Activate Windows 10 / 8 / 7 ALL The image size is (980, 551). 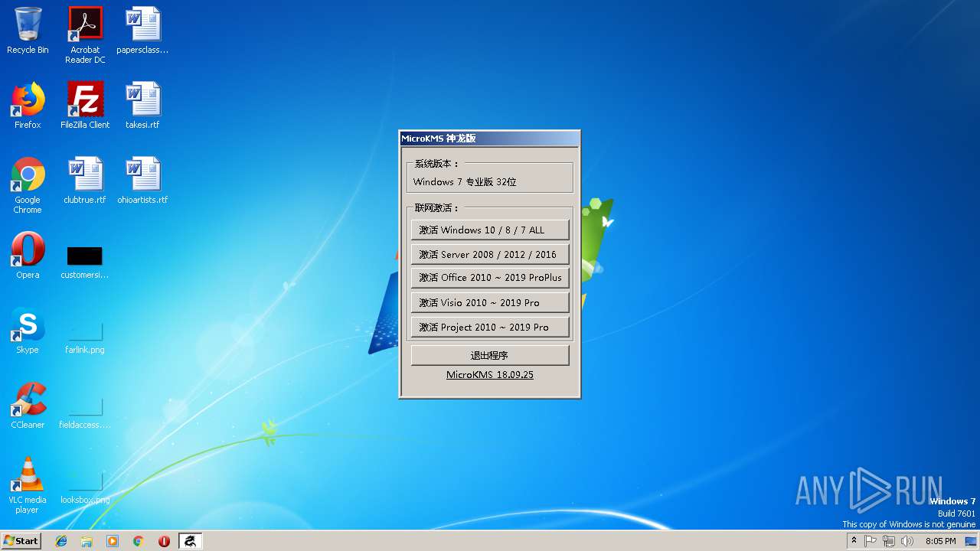tap(490, 230)
